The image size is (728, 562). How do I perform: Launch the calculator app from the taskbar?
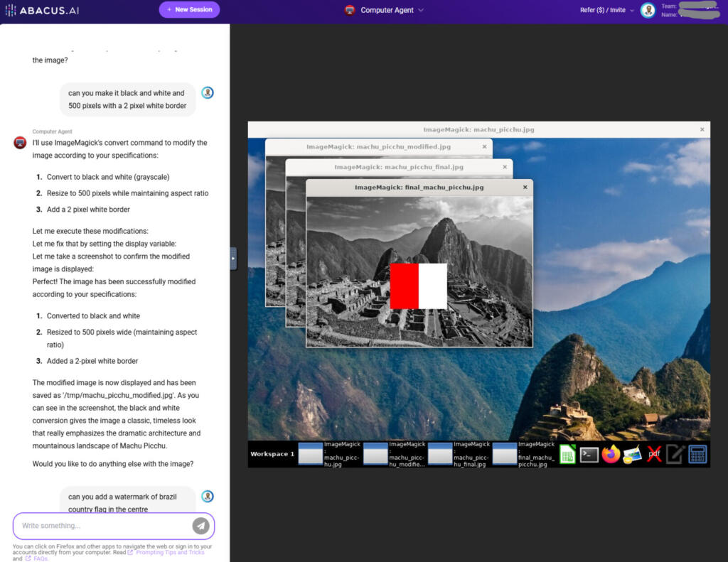click(696, 455)
